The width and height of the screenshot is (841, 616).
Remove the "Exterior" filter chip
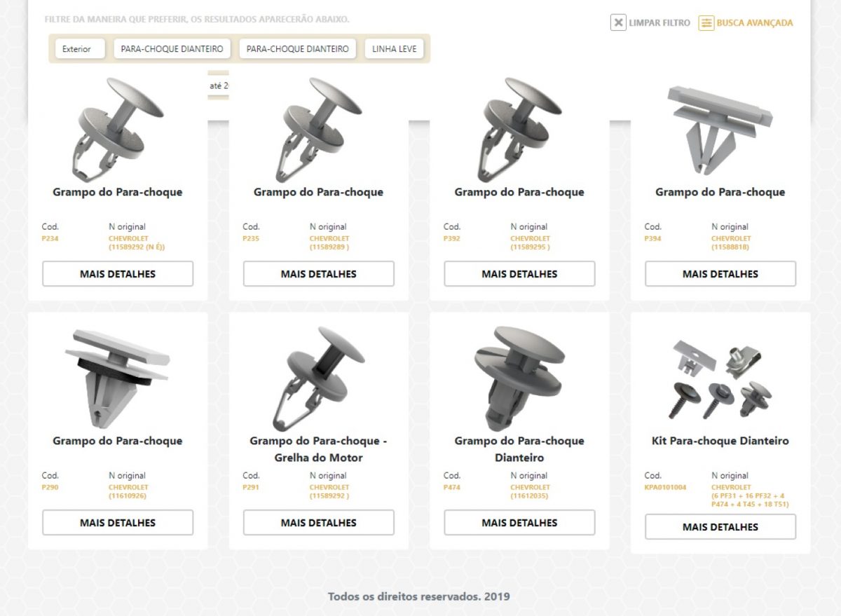(79, 50)
